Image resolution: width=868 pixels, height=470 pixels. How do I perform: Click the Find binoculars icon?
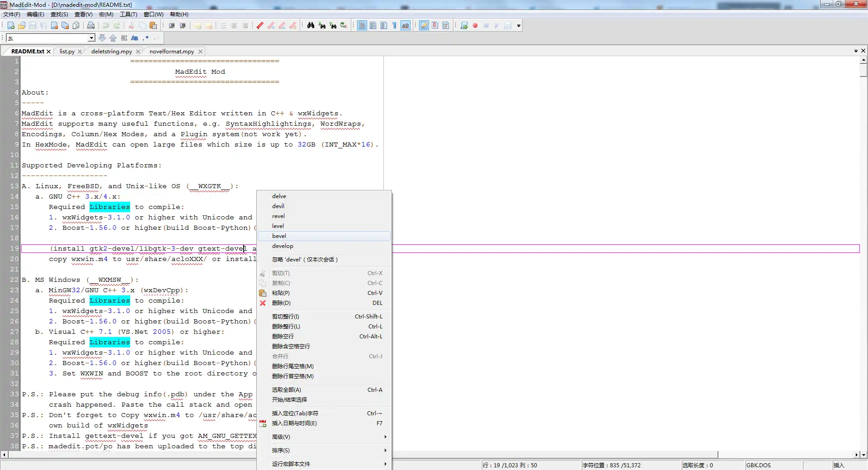point(311,26)
